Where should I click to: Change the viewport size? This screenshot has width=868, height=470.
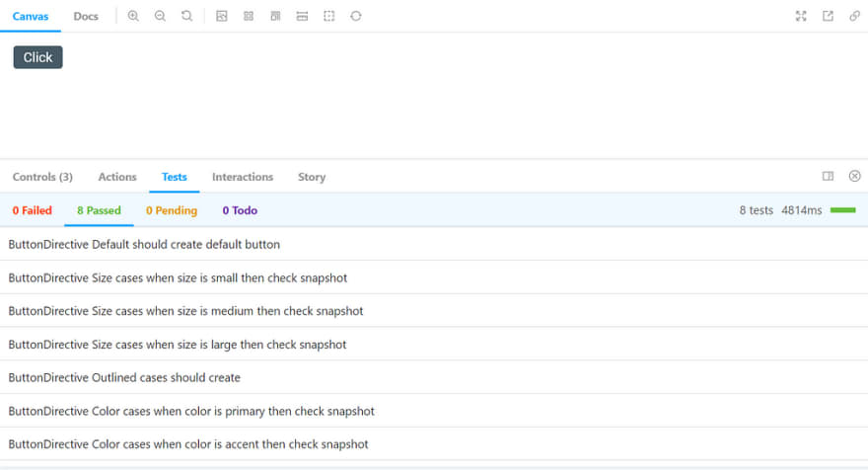[x=275, y=16]
